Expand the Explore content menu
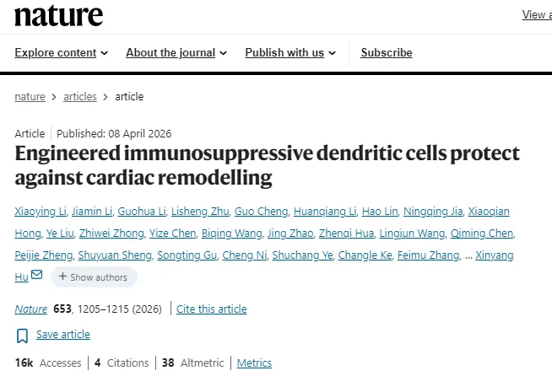The image size is (552, 392). [62, 53]
